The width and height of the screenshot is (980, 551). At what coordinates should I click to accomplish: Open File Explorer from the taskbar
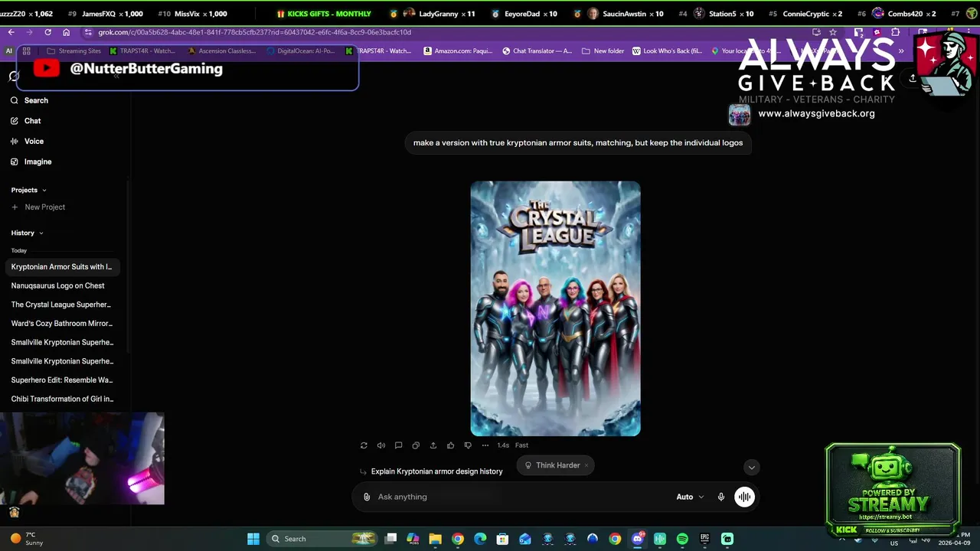pos(435,539)
